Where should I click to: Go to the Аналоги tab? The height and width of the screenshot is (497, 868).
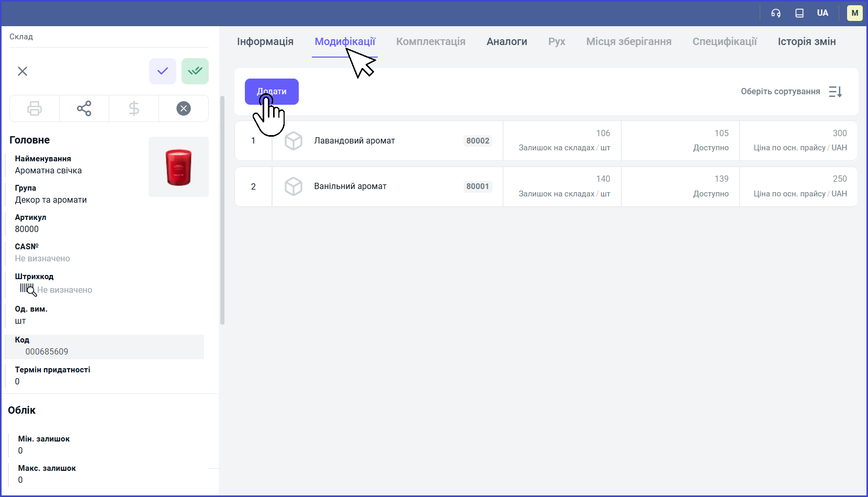pos(507,41)
